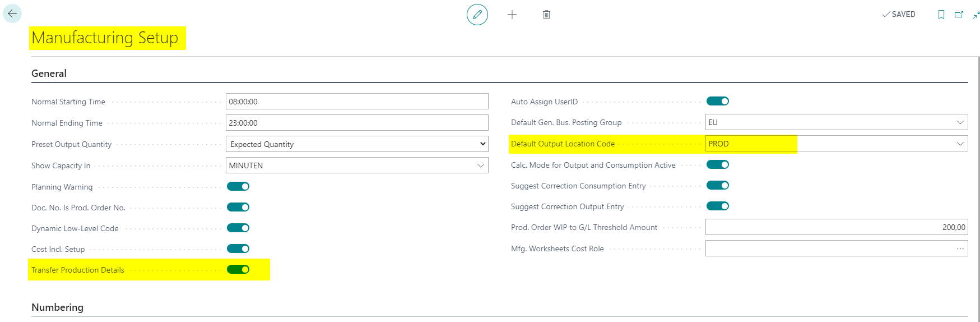Toggle the Planning Warning switch
The image size is (980, 322).
[x=238, y=186]
